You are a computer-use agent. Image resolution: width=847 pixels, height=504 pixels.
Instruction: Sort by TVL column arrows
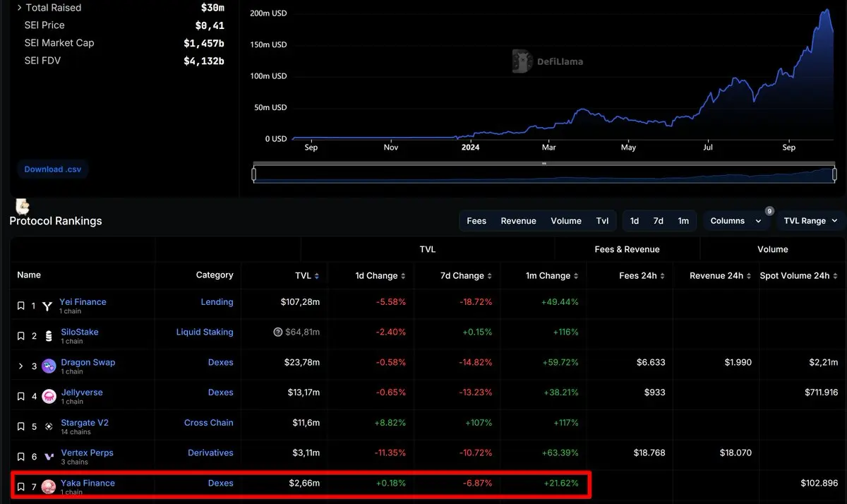(x=317, y=276)
